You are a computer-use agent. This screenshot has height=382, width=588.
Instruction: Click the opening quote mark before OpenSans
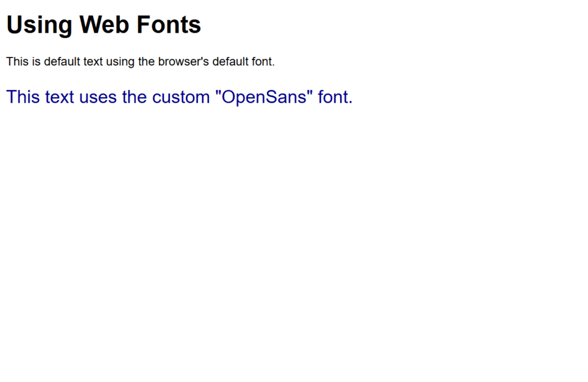(x=218, y=92)
